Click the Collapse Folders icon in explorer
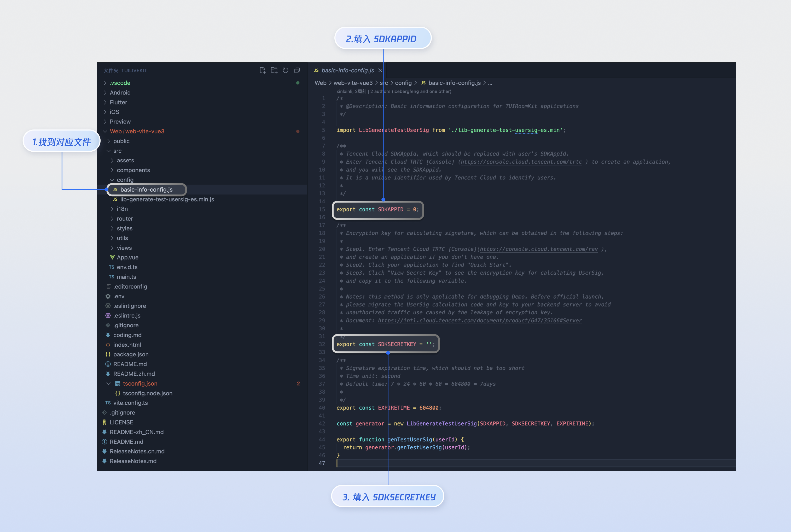The width and height of the screenshot is (791, 532). click(297, 70)
